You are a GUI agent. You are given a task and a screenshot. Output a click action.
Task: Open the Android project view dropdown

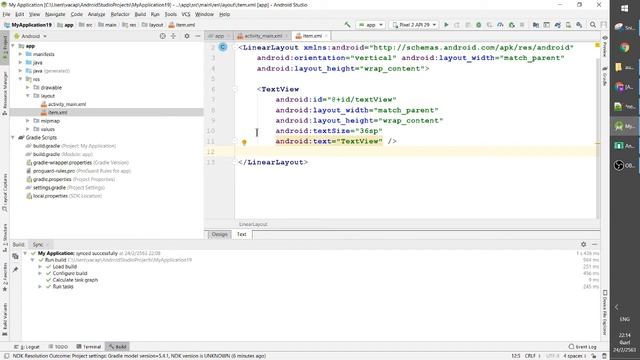pos(31,36)
